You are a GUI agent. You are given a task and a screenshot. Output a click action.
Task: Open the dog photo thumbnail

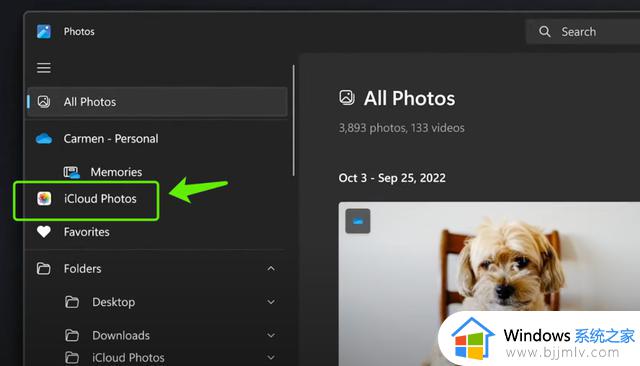(489, 284)
